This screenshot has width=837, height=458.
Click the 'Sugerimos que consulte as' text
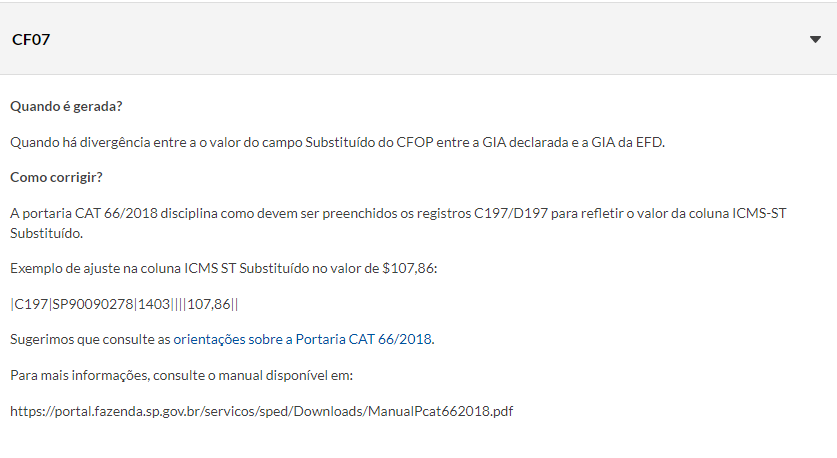90,339
